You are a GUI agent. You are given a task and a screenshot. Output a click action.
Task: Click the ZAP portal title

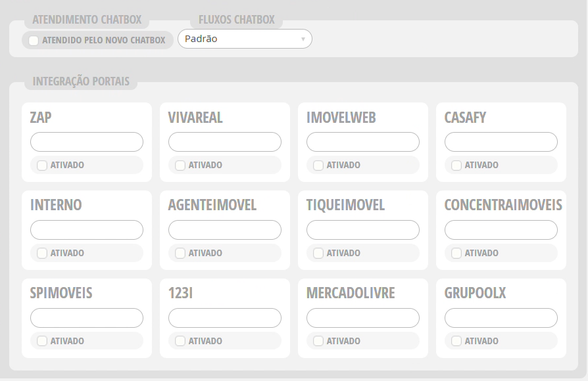(x=41, y=118)
